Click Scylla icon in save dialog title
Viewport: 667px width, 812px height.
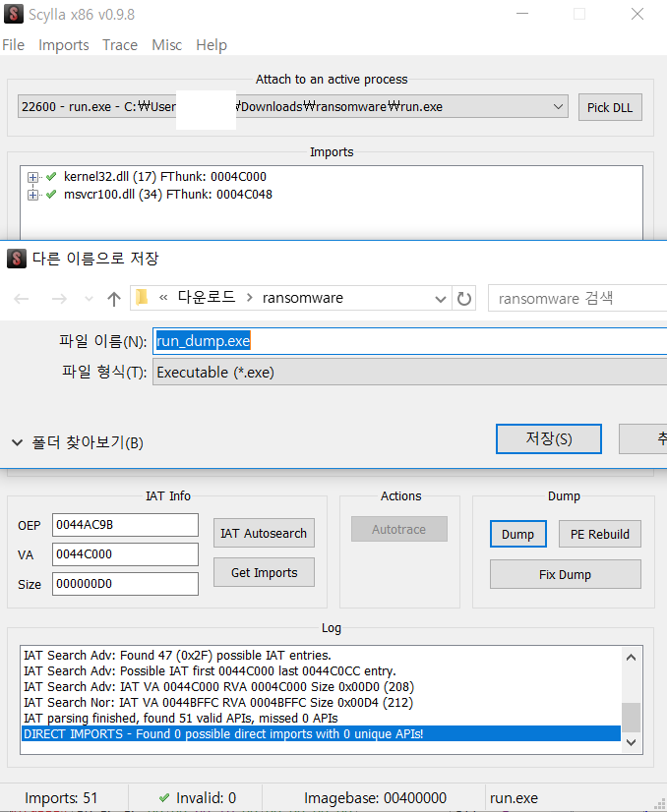pos(17,258)
